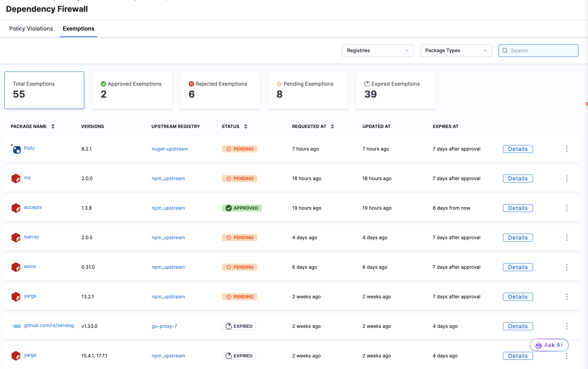Open kebab menu for isarray row
The width and height of the screenshot is (588, 369).
click(x=566, y=237)
